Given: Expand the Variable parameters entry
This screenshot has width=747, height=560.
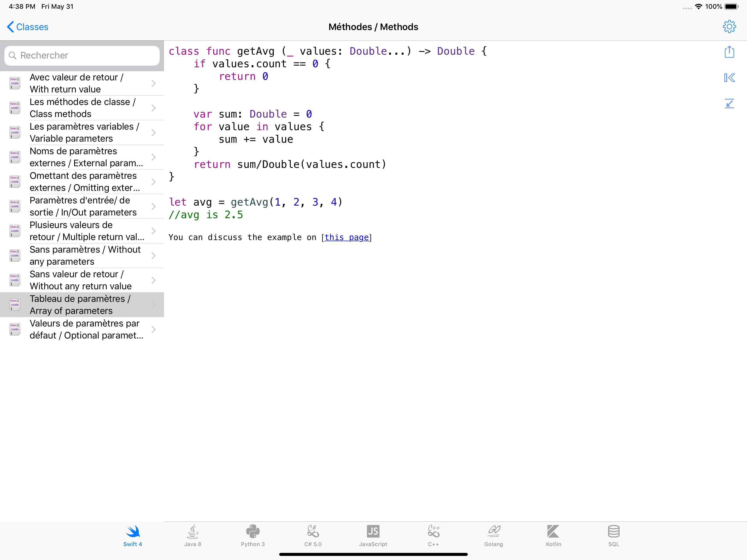Looking at the screenshot, I should pos(154,132).
